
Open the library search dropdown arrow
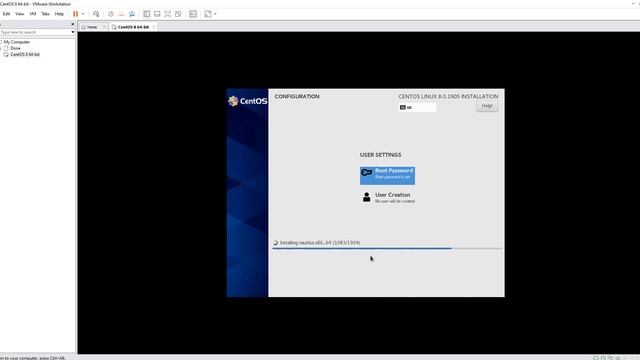point(73,32)
